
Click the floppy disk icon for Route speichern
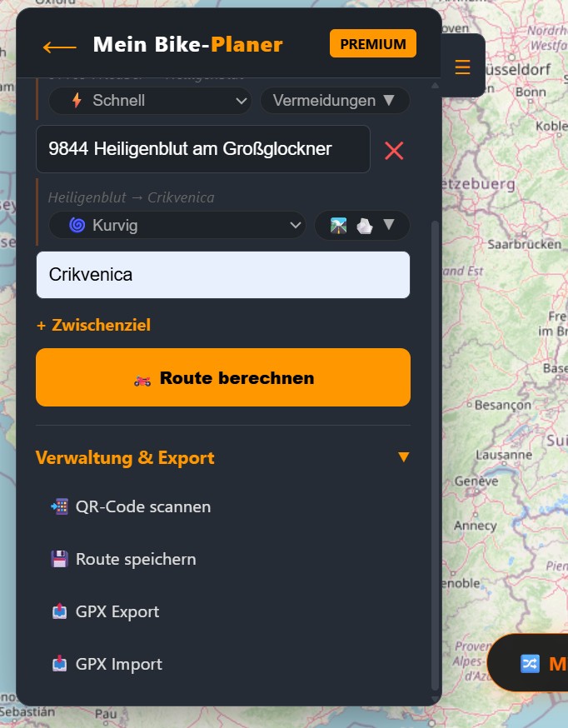[59, 559]
